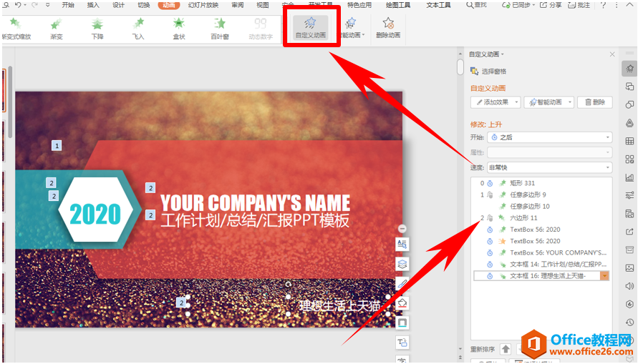Open the orange dropdown arrow on 文本框 16
This screenshot has height=364, width=638.
[x=604, y=276]
